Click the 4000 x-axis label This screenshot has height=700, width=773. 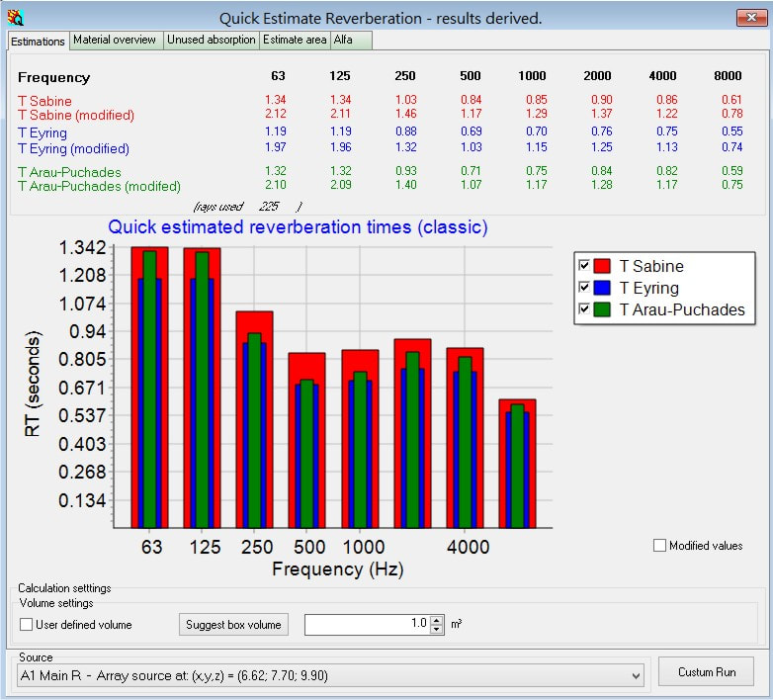468,547
